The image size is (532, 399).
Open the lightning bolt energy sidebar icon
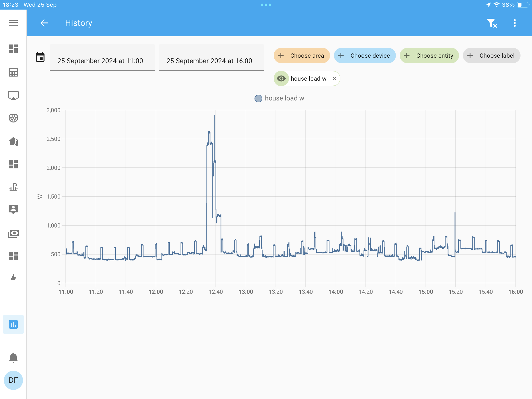pos(13,277)
